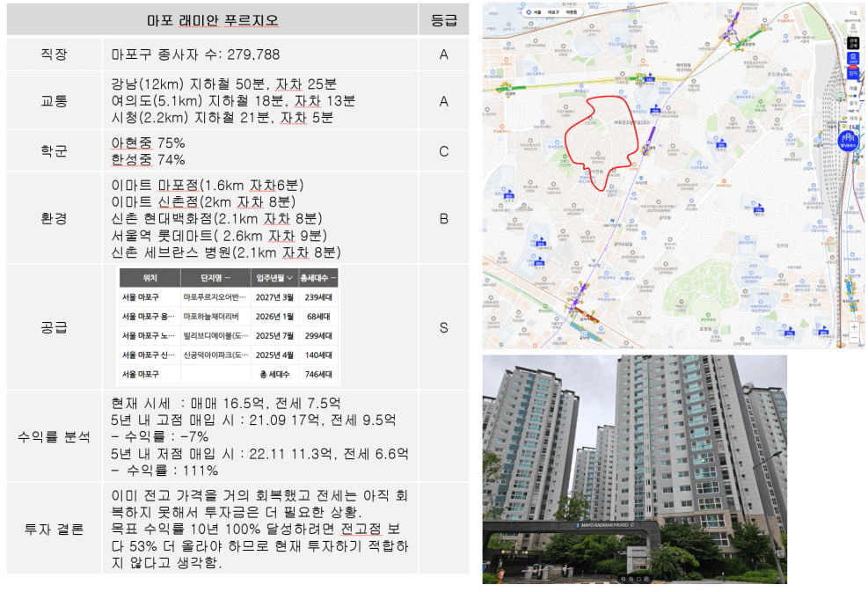The image size is (868, 592).
Task: Click the 수익률 : 111% line
Action: tap(165, 471)
